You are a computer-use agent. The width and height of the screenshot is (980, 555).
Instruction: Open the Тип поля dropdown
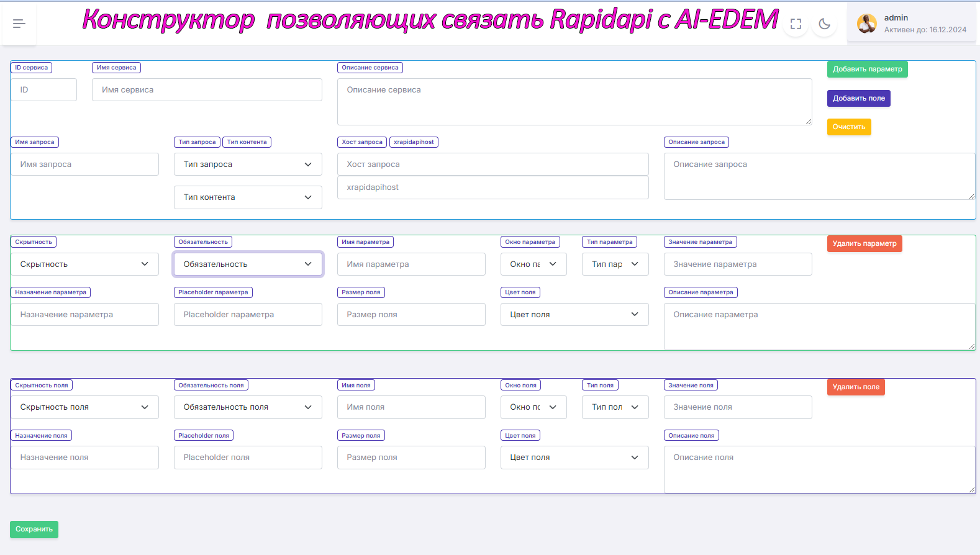pos(615,407)
